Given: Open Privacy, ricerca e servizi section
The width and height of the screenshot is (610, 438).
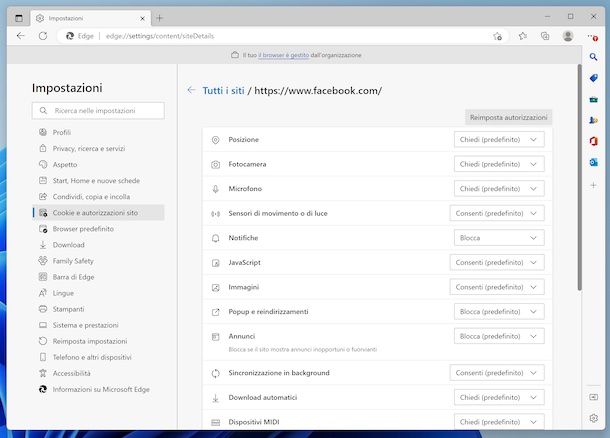Looking at the screenshot, I should click(x=98, y=148).
